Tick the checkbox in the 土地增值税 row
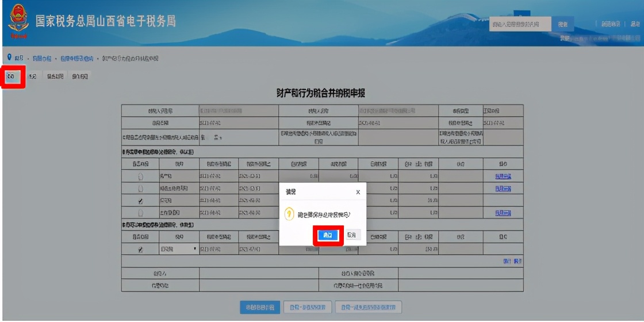The image size is (644, 322). [140, 213]
